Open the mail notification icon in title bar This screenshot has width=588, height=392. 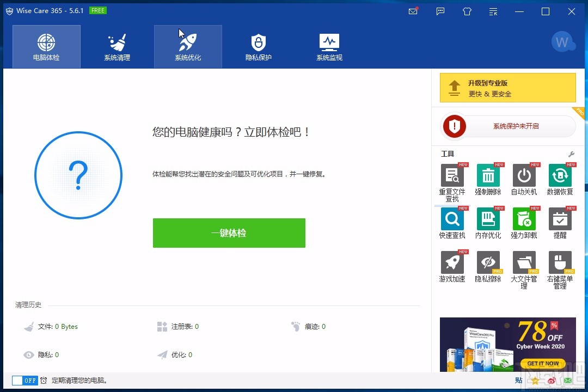pyautogui.click(x=413, y=11)
